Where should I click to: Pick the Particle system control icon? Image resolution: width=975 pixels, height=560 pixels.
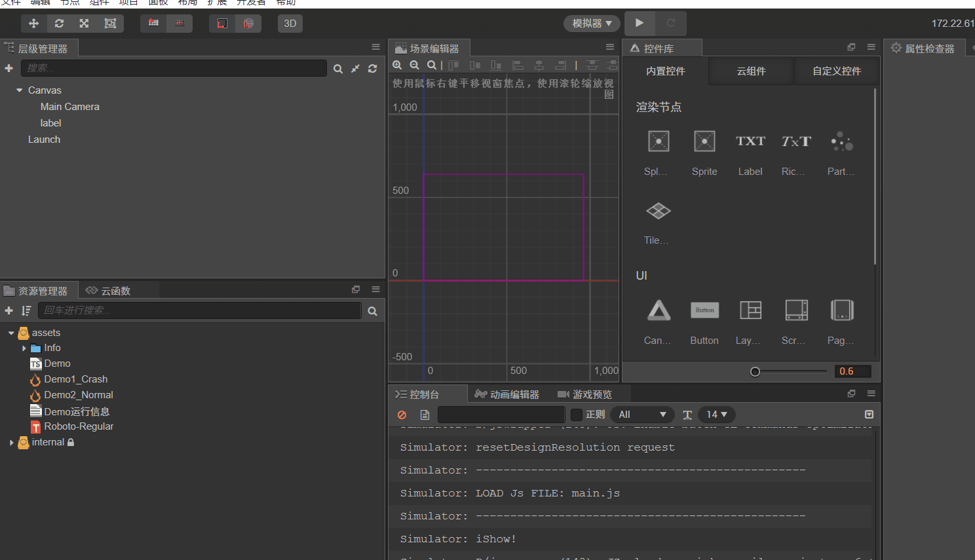pos(842,141)
